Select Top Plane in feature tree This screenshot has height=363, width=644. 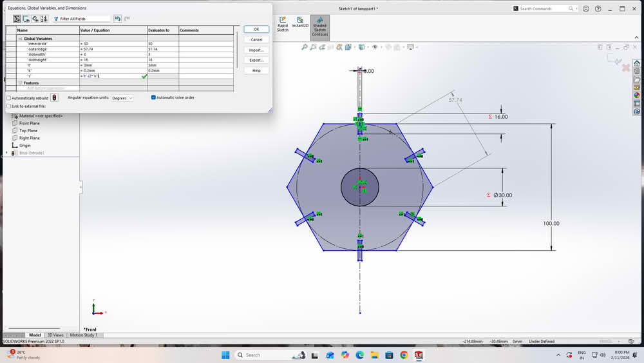pyautogui.click(x=28, y=131)
